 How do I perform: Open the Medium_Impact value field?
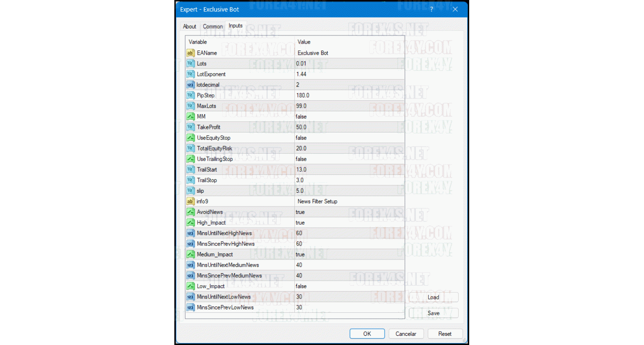pos(300,254)
